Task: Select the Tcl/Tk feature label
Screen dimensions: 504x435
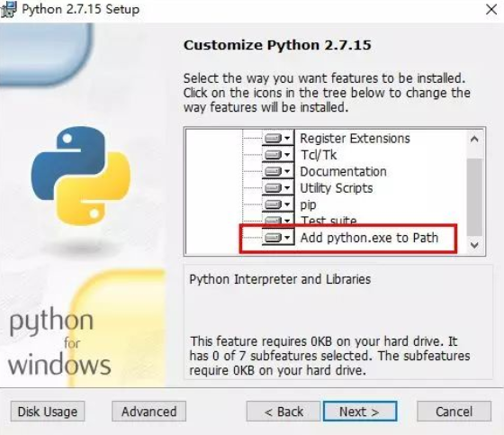Action: pos(319,155)
